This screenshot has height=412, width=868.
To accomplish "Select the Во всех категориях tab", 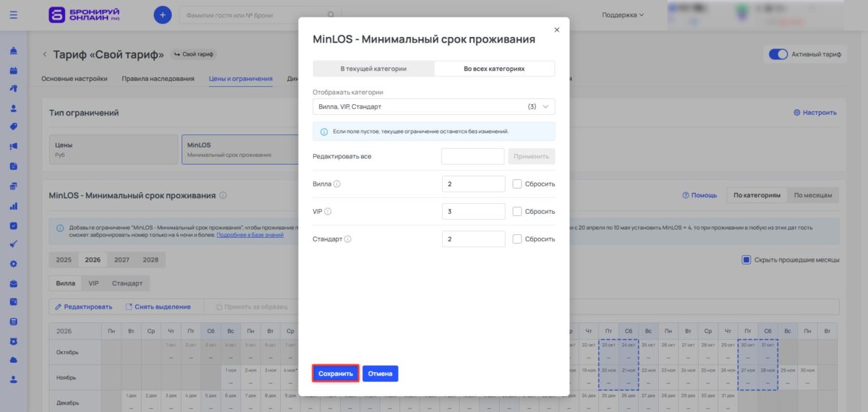I will (x=494, y=69).
